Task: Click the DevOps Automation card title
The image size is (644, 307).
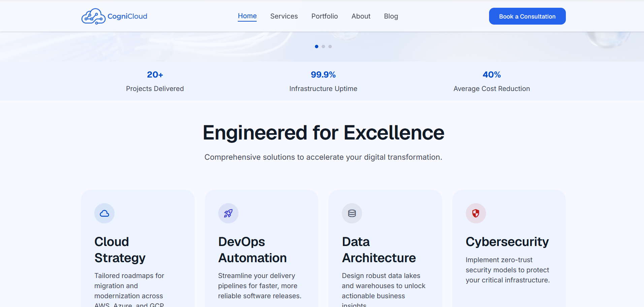Action: click(x=253, y=250)
